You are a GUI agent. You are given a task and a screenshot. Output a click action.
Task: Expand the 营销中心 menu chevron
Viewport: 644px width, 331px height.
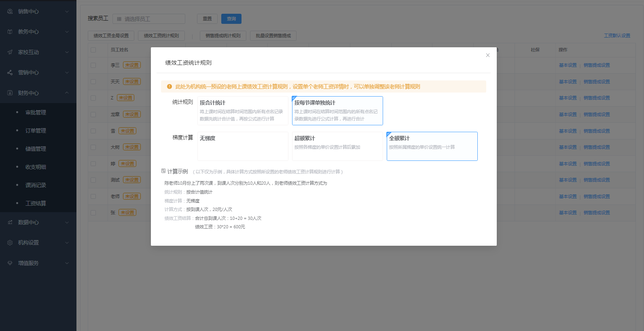coord(67,72)
